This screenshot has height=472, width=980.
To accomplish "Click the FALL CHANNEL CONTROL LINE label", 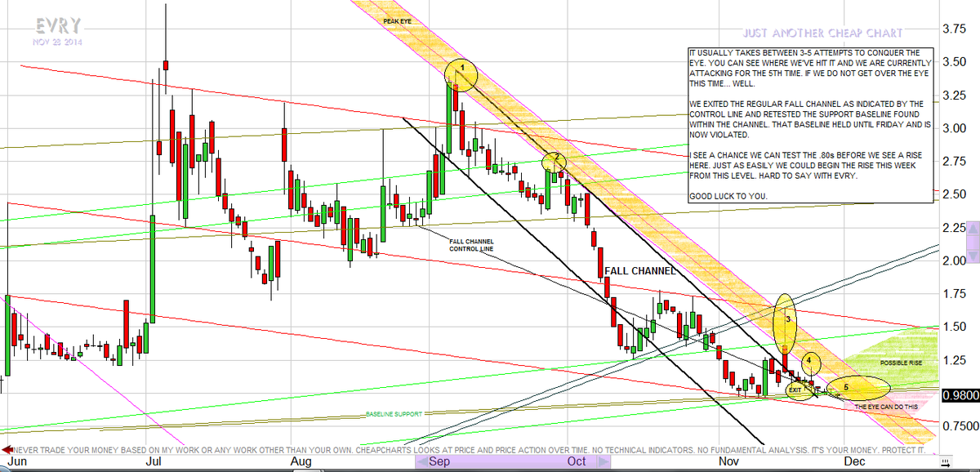I will point(472,245).
